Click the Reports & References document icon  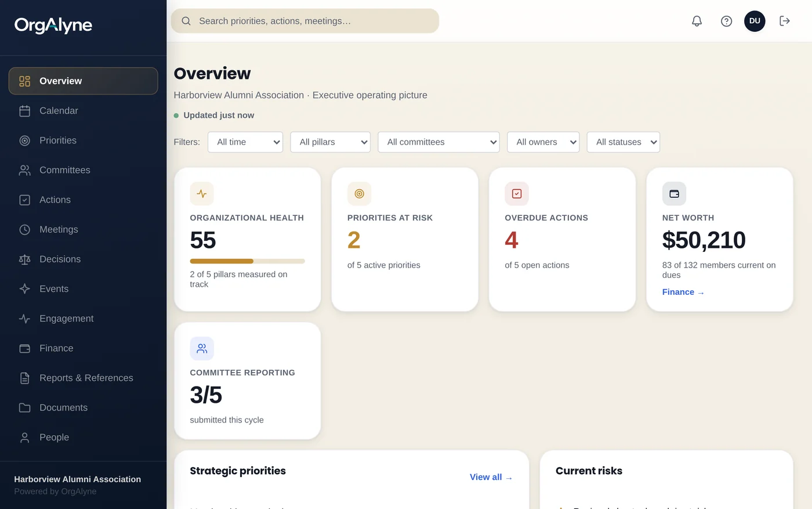click(x=24, y=378)
